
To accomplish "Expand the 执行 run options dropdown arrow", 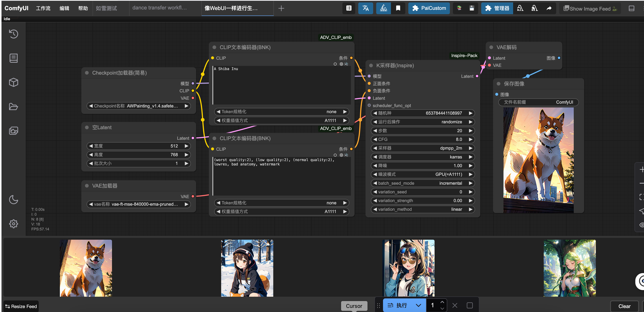I will point(419,305).
